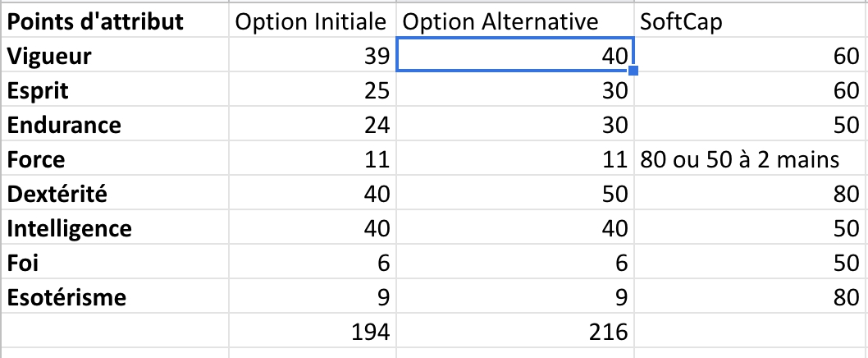
Task: Select the "Points d'attribut" header cell
Action: coord(115,21)
